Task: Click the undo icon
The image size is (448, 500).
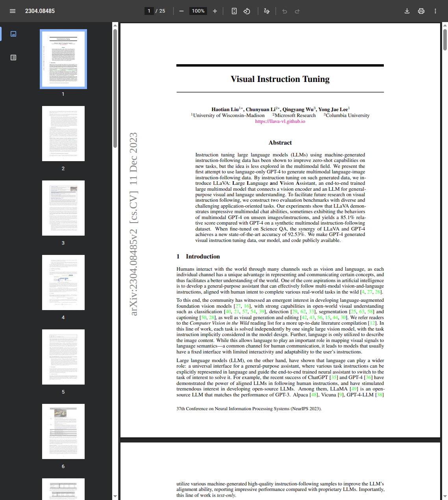Action: 284,11
